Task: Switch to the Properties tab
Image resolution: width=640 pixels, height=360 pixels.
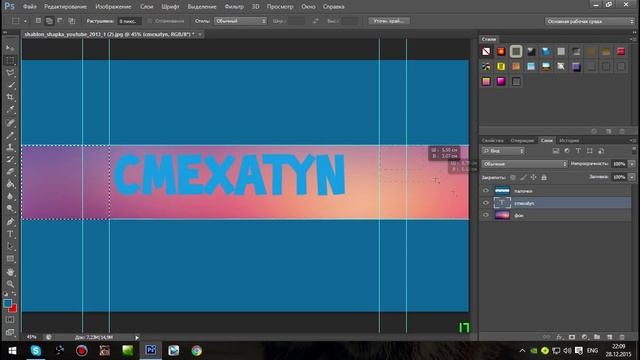Action: tap(492, 140)
